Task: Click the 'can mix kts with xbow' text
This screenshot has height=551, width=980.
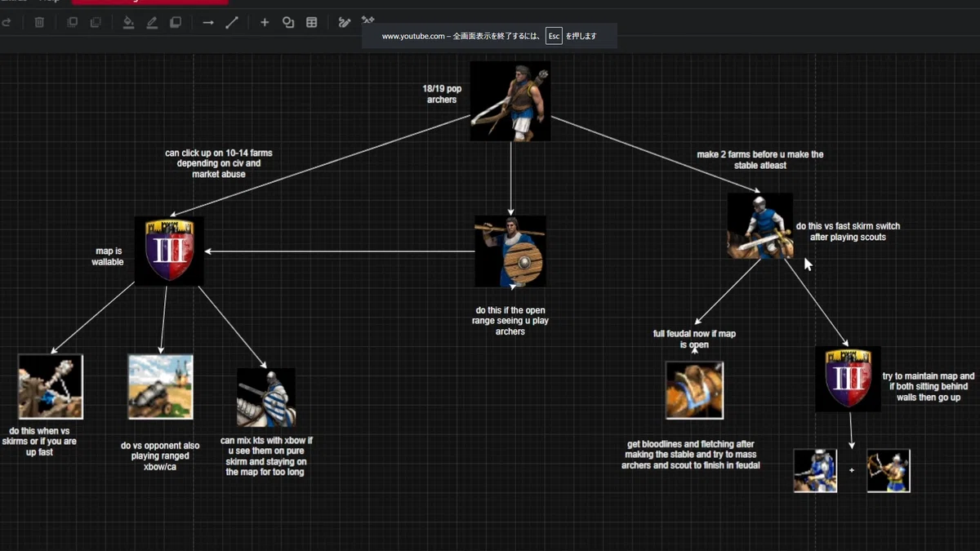Action: 266,455
